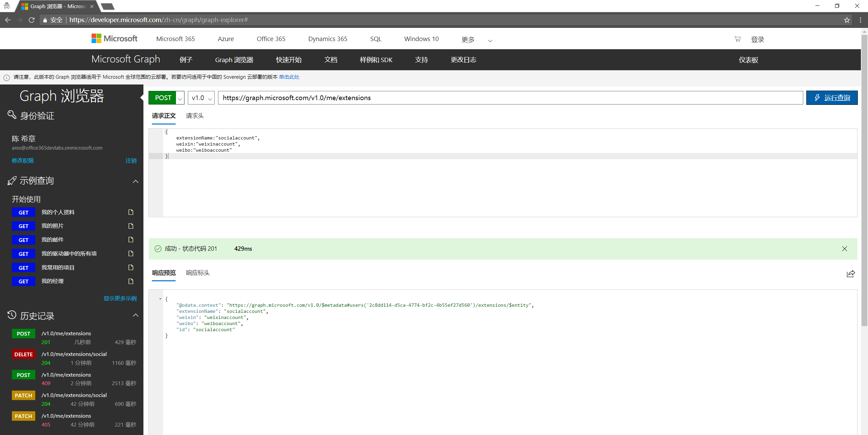Viewport: 868px width, 435px height.
Task: Collapse the JSON response fold arrow
Action: (x=160, y=299)
